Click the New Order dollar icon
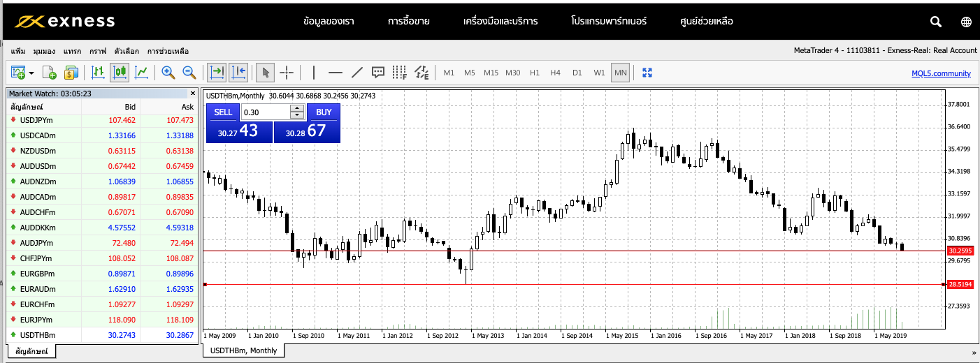Image resolution: width=980 pixels, height=363 pixels. point(71,72)
